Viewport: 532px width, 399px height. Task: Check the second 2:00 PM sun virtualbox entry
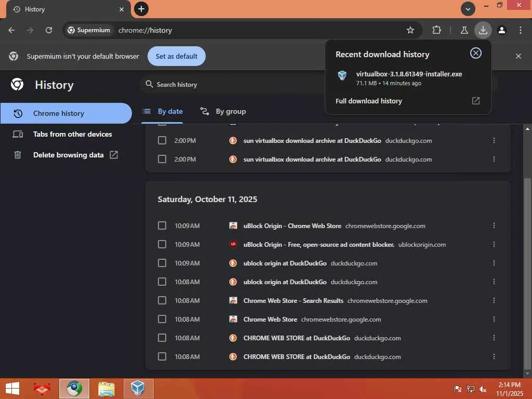pos(162,159)
